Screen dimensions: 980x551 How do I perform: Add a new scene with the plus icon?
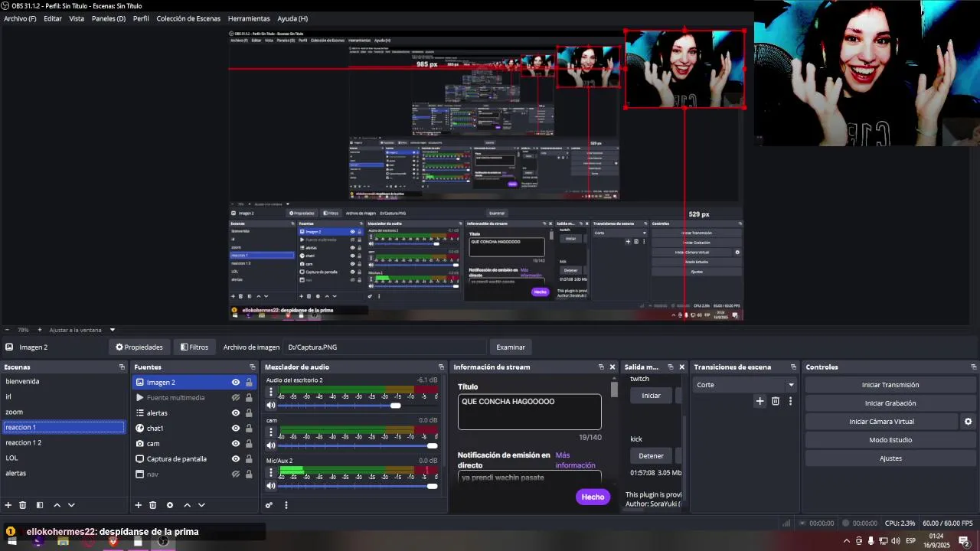8,505
